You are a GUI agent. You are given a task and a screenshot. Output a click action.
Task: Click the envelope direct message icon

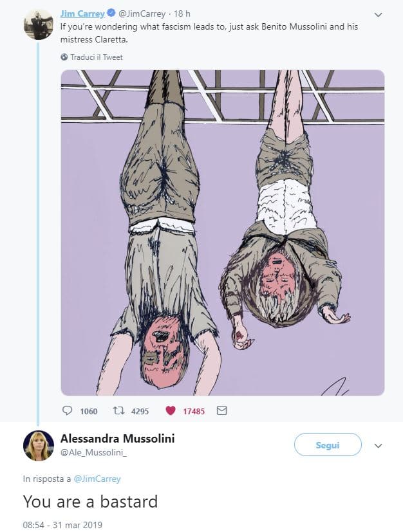tap(221, 410)
